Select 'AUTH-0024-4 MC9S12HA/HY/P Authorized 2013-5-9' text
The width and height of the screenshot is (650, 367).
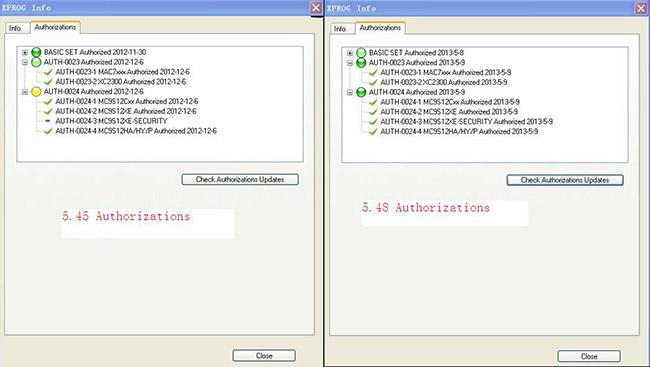[x=459, y=132]
